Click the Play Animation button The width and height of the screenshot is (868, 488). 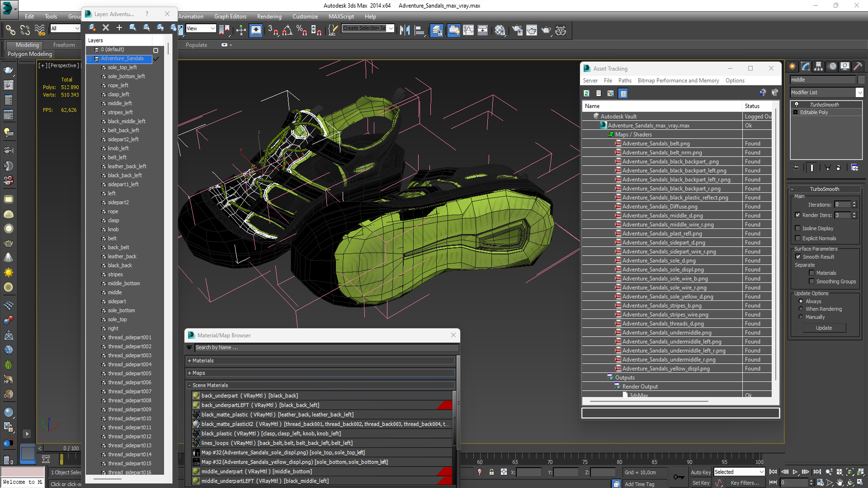click(795, 472)
